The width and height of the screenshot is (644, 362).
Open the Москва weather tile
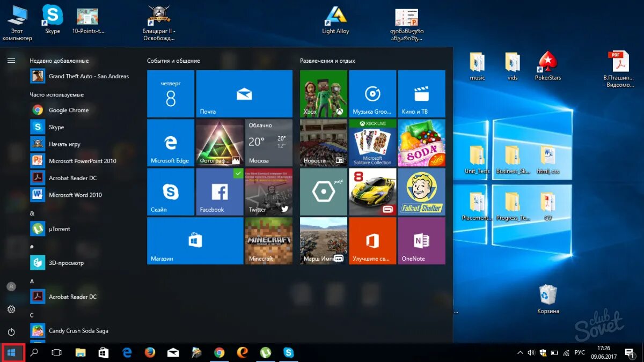(269, 143)
